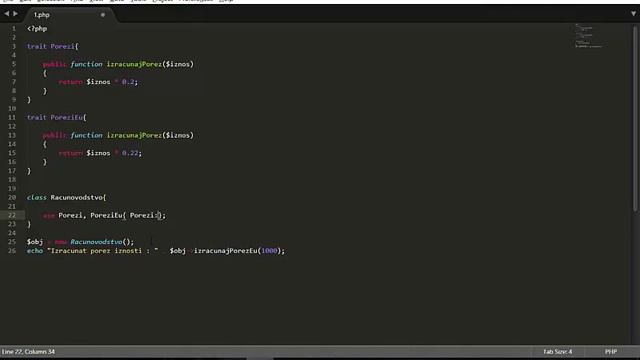Open the tab list dropdown arrow
This screenshot has width=640, height=360.
[x=633, y=13]
